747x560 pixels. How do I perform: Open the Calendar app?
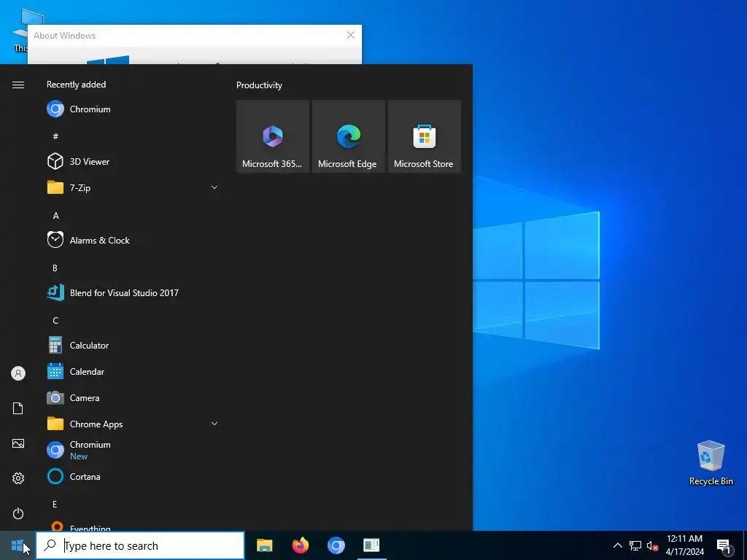point(133,371)
